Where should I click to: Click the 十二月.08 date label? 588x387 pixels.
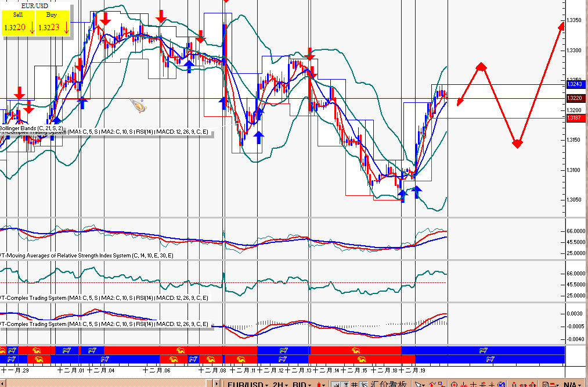(212, 371)
